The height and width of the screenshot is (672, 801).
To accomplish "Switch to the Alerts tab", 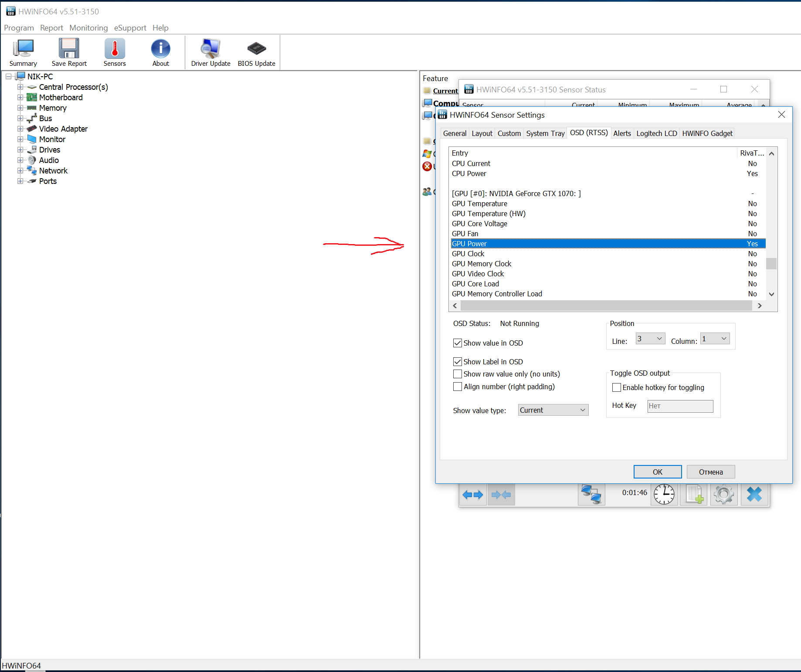I will point(622,133).
